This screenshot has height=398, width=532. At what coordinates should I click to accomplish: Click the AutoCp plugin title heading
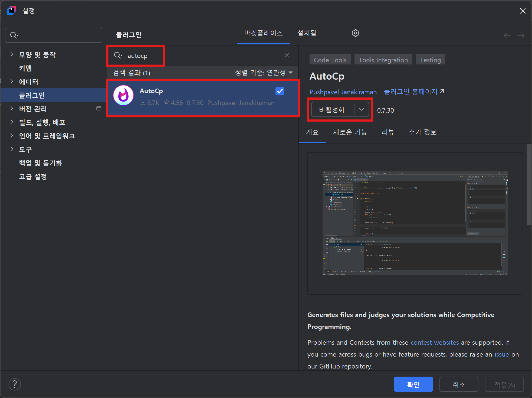pos(327,76)
